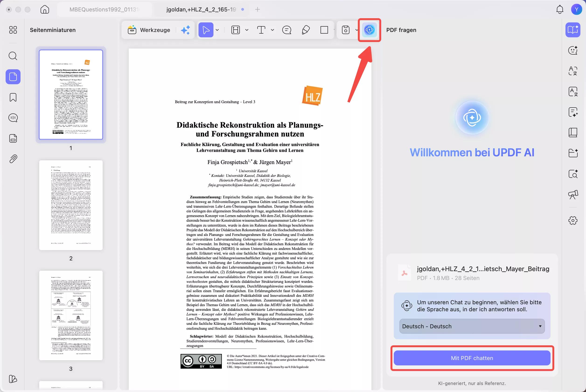The image size is (586, 392).
Task: Select page 2 thumbnail
Action: [71, 205]
